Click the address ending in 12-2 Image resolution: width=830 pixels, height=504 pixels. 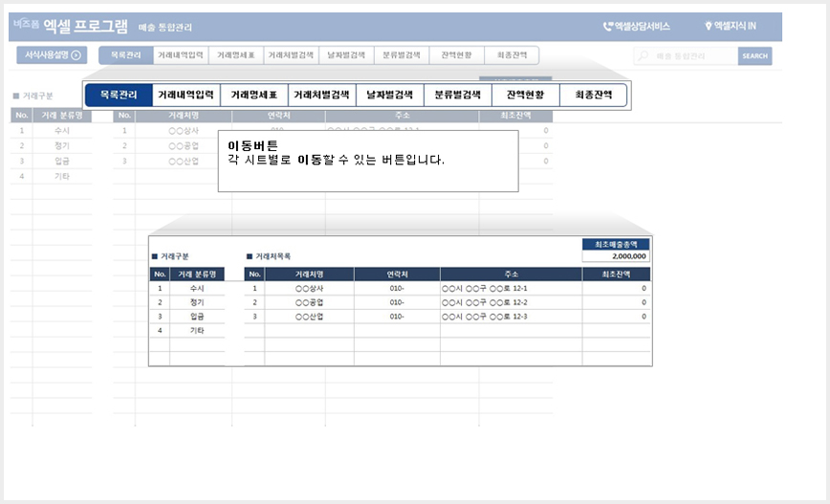(485, 302)
